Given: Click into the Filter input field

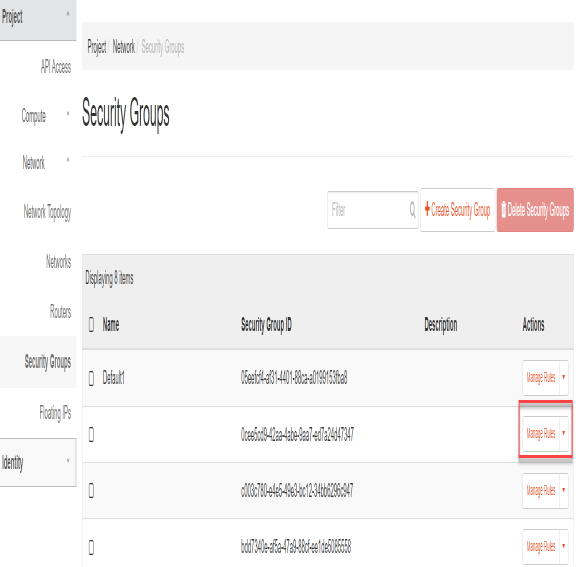Looking at the screenshot, I should click(x=369, y=210).
